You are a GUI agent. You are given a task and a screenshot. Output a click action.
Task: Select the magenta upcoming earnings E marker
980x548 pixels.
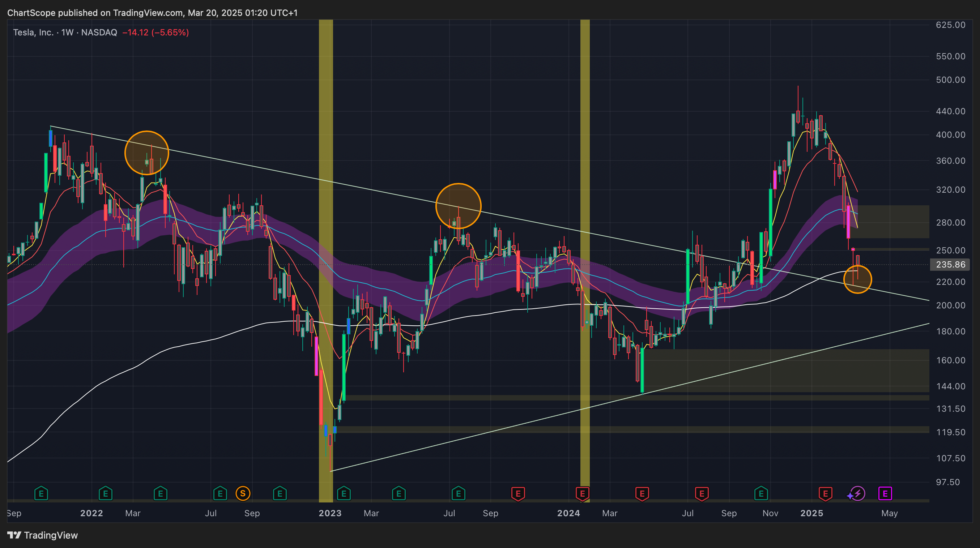[x=885, y=494]
